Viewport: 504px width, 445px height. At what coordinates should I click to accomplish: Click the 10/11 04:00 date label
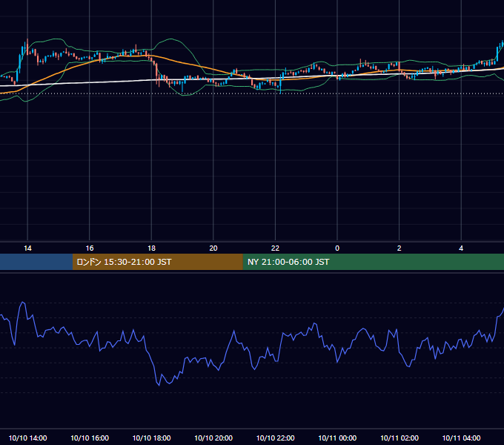pos(461,438)
